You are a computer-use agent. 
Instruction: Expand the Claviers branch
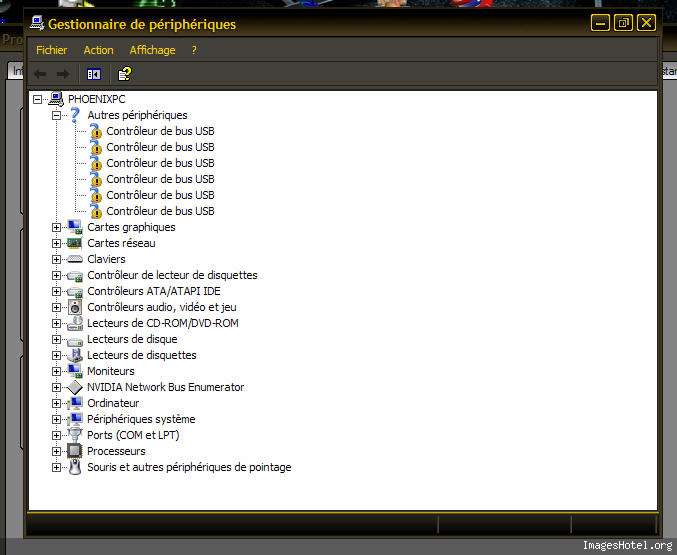[56, 259]
